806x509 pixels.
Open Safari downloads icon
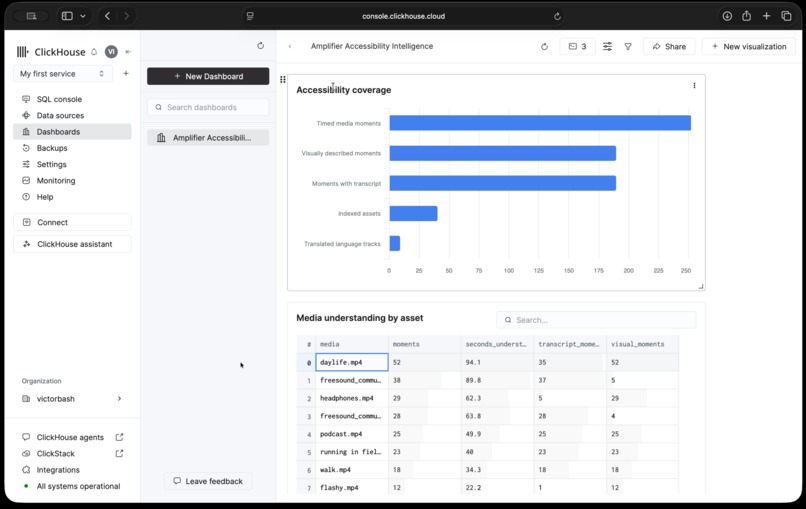[727, 16]
